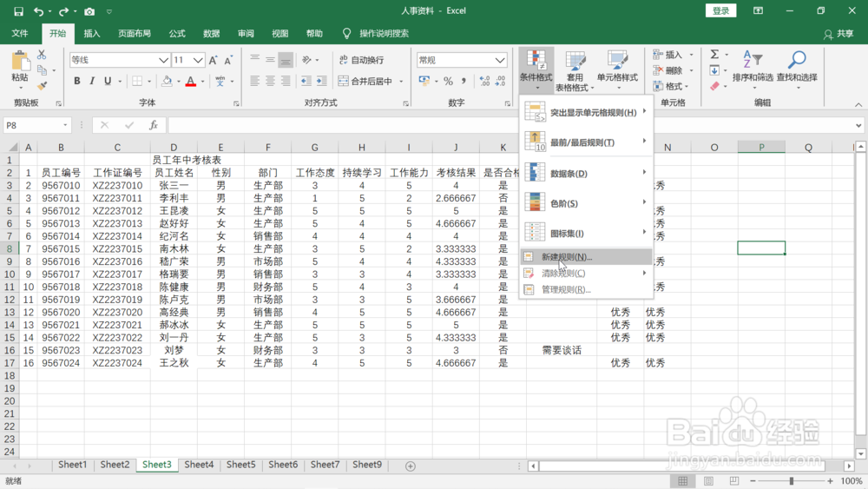Open number format dropdown 常规
Viewport: 868px width, 489px height.
point(500,60)
